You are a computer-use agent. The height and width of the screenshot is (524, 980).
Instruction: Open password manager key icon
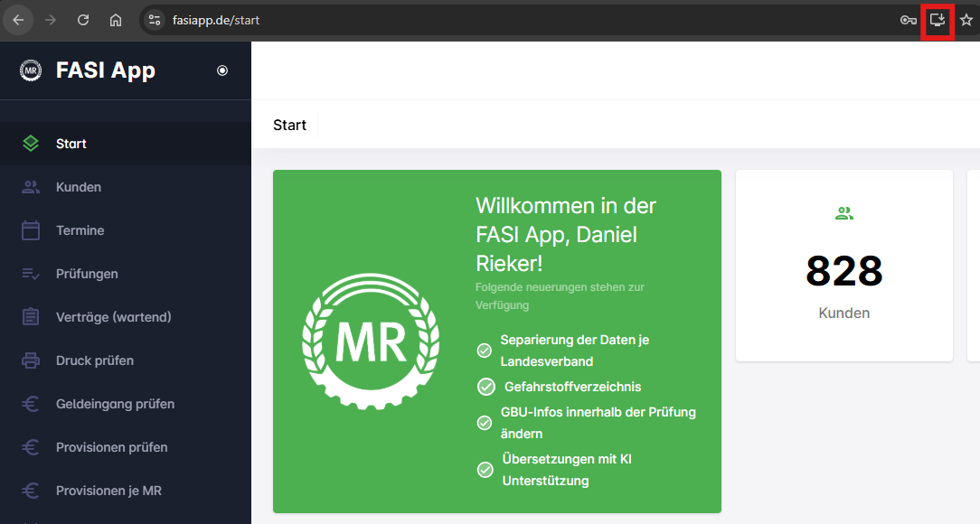(909, 20)
